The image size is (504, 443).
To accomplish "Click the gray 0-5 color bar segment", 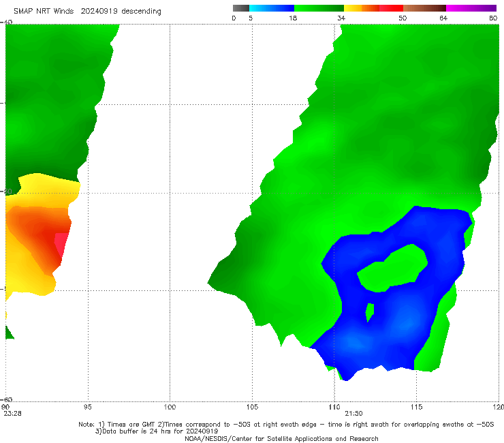I will 241,8.
